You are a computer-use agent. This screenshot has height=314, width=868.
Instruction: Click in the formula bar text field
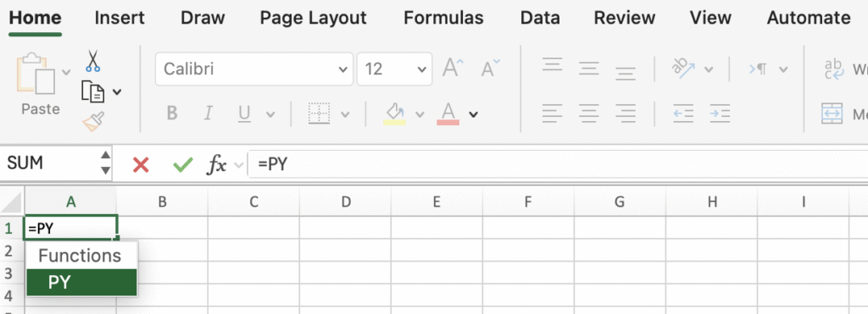pyautogui.click(x=558, y=164)
